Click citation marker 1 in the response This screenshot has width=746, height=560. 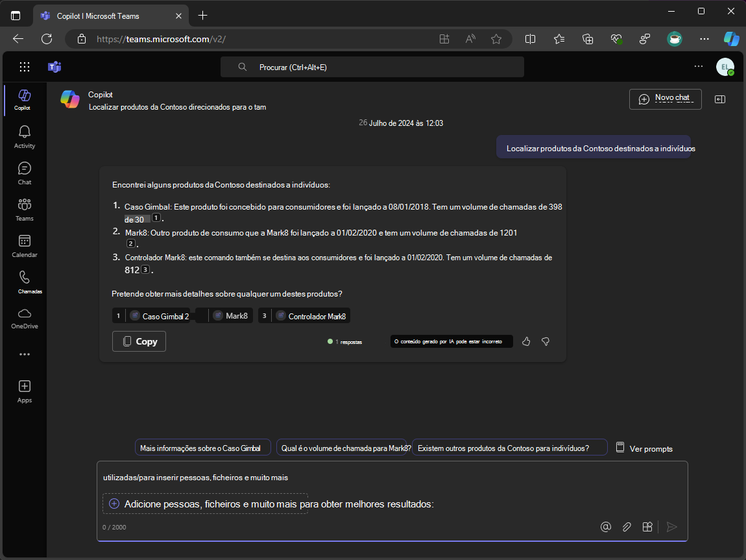point(156,218)
